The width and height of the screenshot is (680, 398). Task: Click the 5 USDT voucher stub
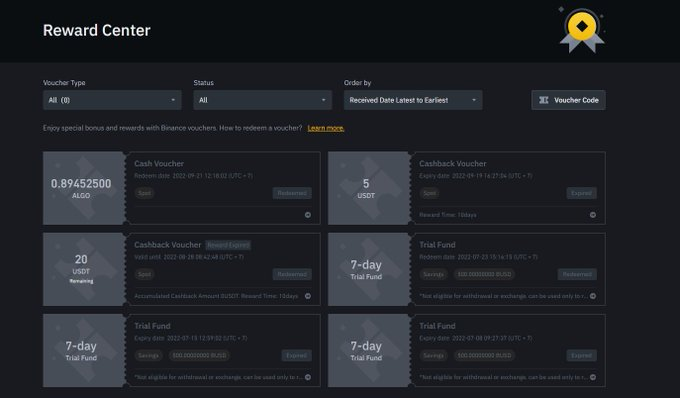(x=369, y=188)
